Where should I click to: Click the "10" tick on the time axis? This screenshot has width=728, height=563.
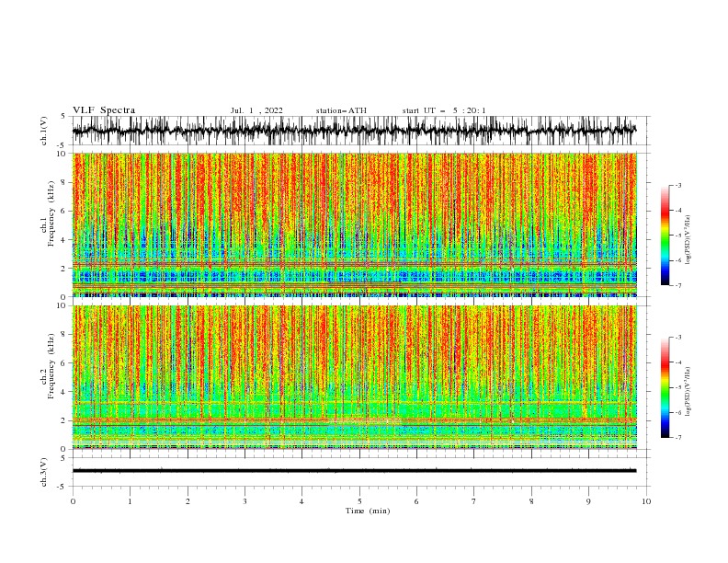646,501
